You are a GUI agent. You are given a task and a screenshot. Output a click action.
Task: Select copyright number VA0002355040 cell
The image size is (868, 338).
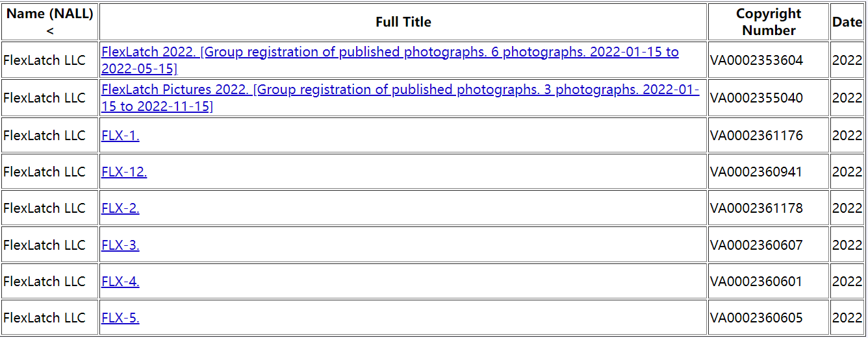[769, 98]
